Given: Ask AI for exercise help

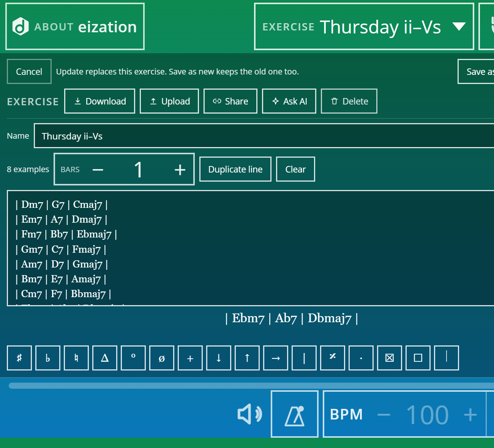Looking at the screenshot, I should [289, 101].
